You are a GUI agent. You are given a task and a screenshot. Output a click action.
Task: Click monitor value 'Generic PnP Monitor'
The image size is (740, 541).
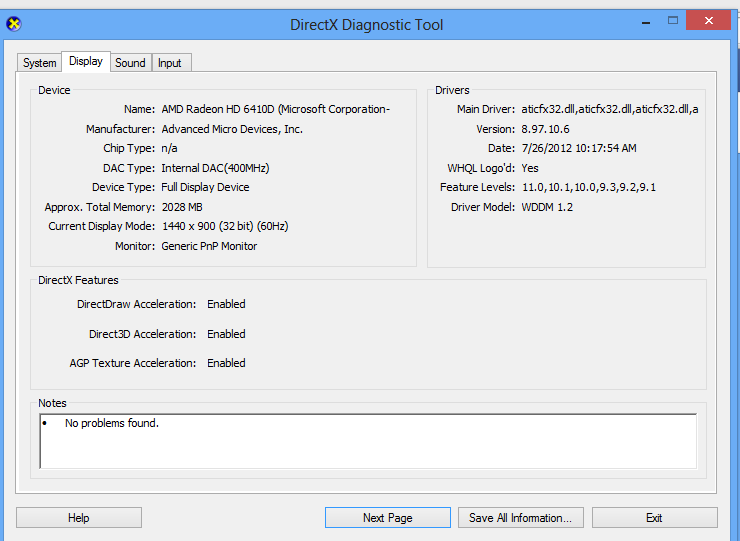[209, 246]
